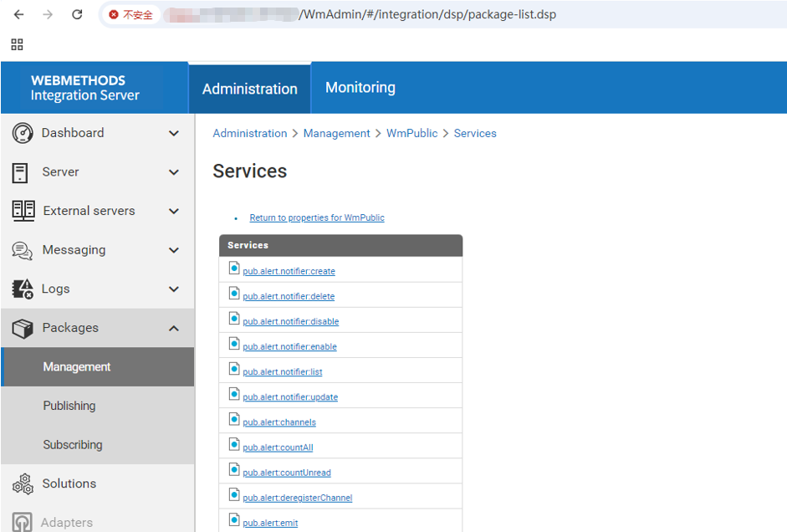The height and width of the screenshot is (532, 787).
Task: Click the Logs warning icon
Action: tap(23, 289)
